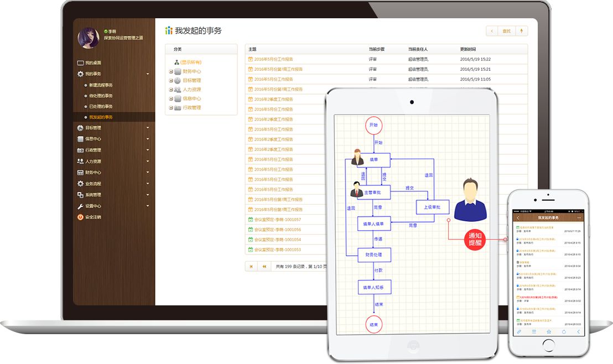Open 会议室预定-李萌-1001057 record link

point(277,220)
